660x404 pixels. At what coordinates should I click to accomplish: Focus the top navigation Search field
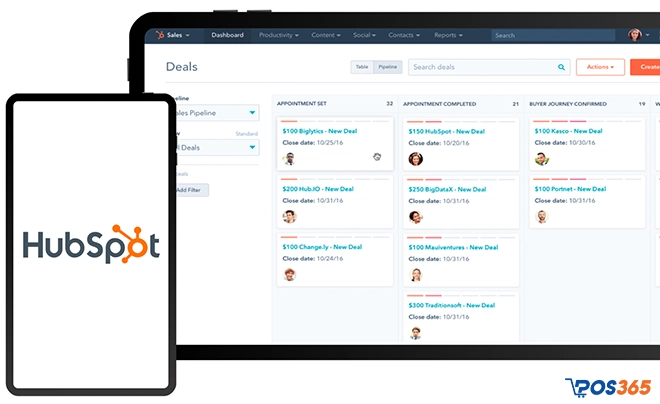pyautogui.click(x=553, y=35)
